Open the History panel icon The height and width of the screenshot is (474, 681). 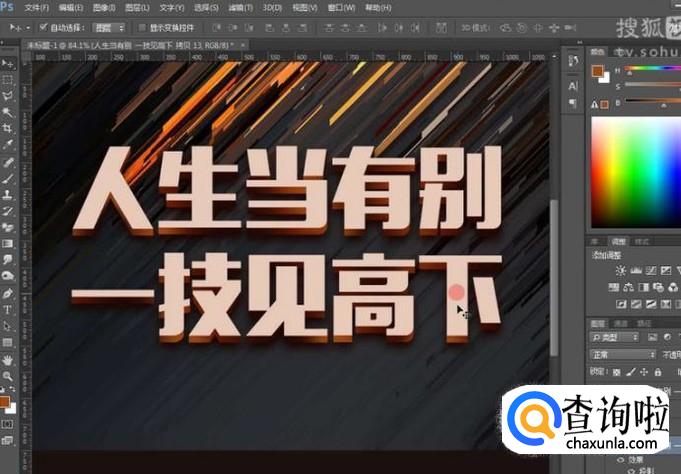point(573,62)
